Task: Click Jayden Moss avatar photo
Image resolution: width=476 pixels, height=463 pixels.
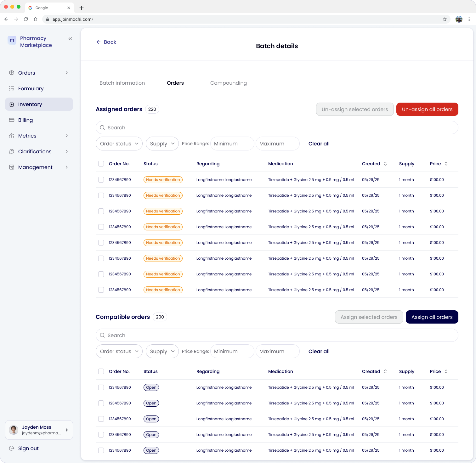Action: [14, 430]
